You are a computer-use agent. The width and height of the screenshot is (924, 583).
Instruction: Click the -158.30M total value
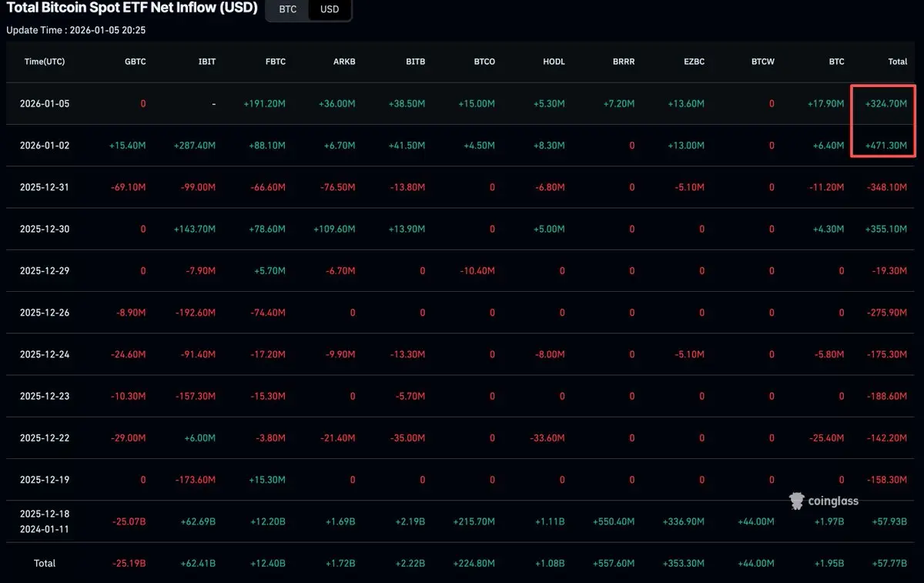click(886, 479)
